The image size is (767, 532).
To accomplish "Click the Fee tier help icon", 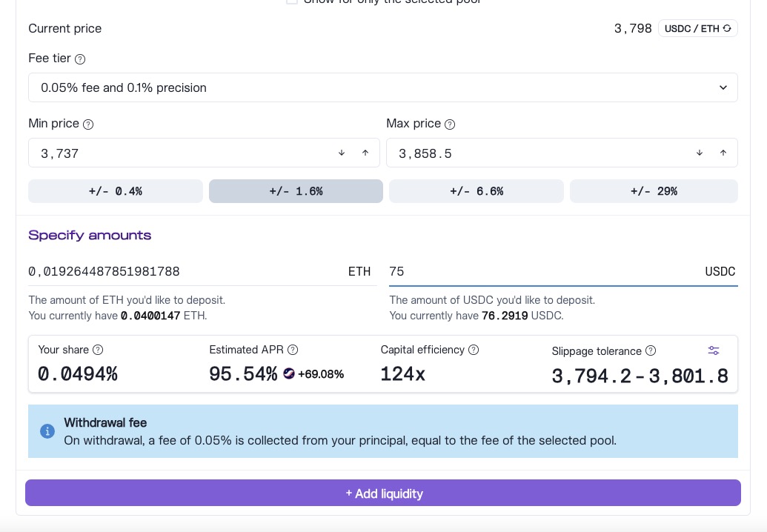I will coord(80,59).
